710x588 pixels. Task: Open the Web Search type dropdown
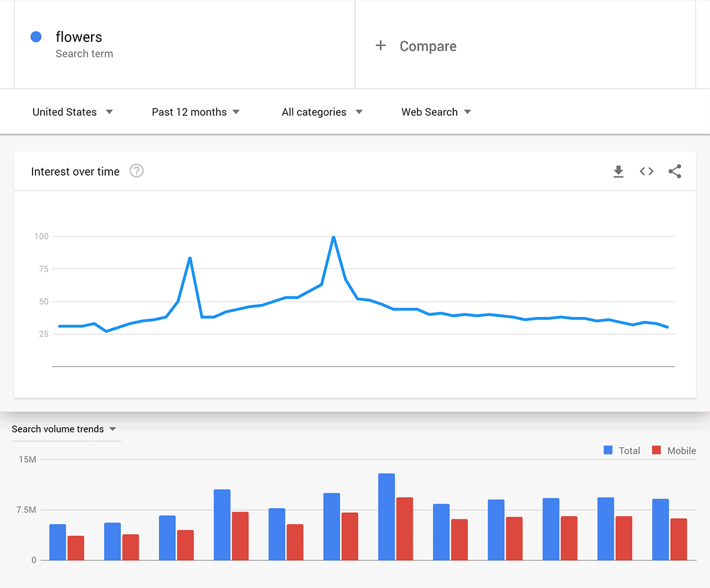pos(430,111)
